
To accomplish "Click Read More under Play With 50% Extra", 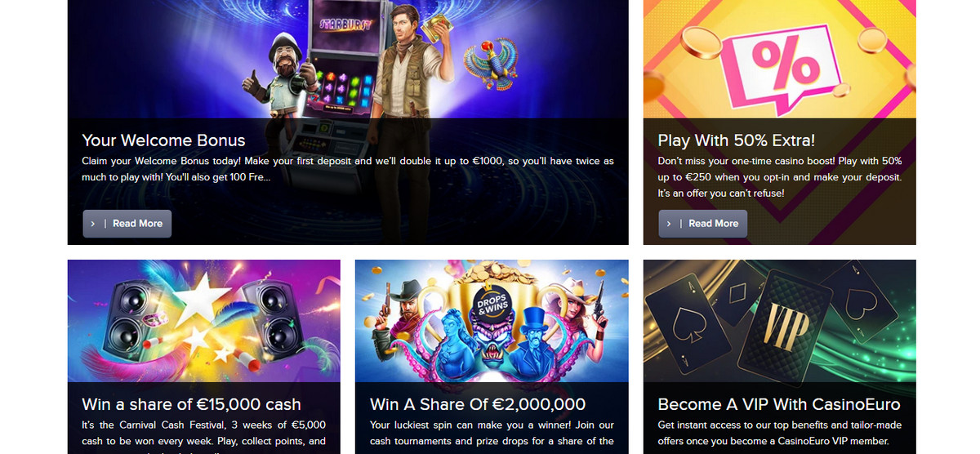I will (703, 224).
